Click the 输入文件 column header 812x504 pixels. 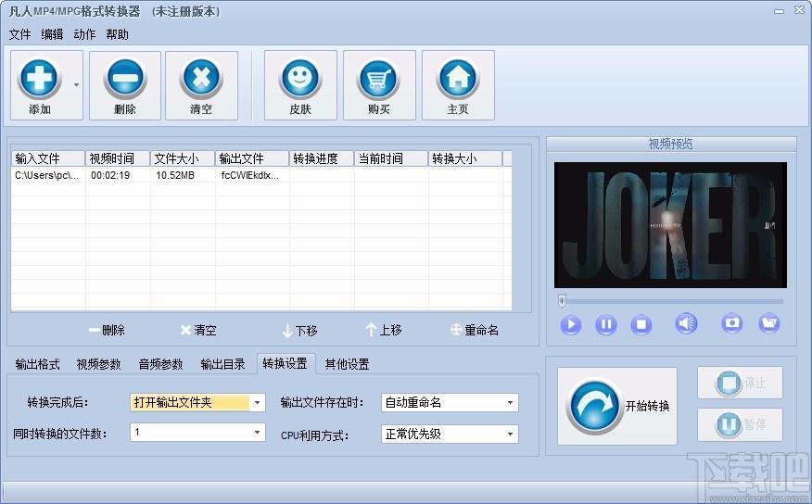tap(48, 158)
